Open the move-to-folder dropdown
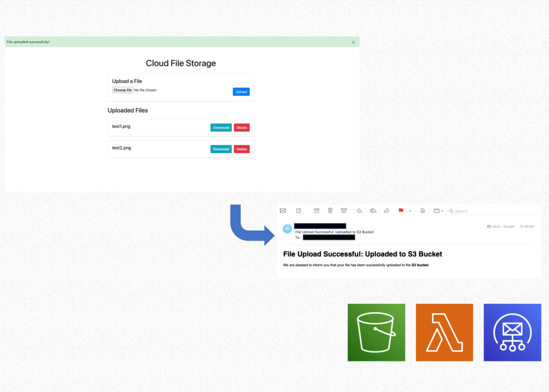 tap(438, 210)
